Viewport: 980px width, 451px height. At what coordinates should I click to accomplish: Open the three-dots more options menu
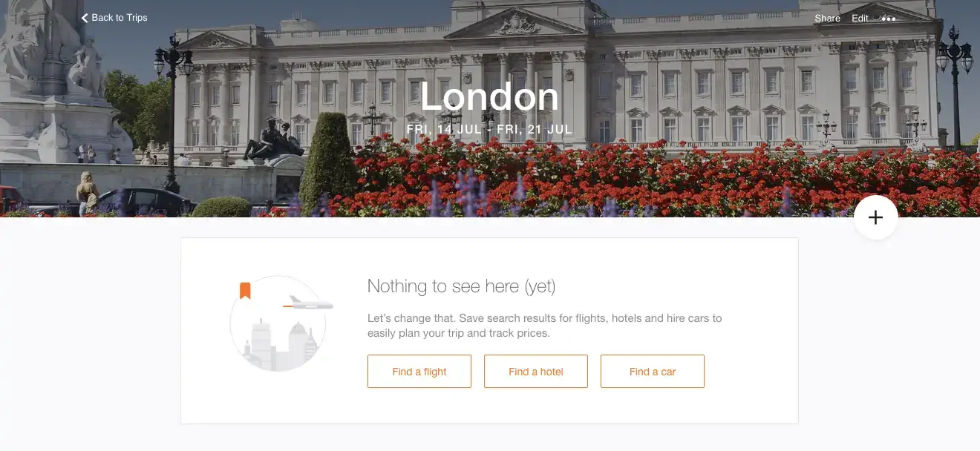tap(889, 19)
